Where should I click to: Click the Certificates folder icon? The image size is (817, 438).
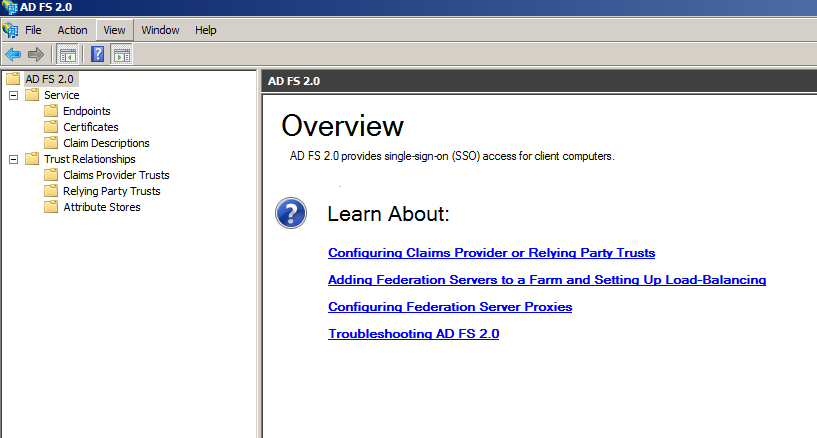click(51, 127)
